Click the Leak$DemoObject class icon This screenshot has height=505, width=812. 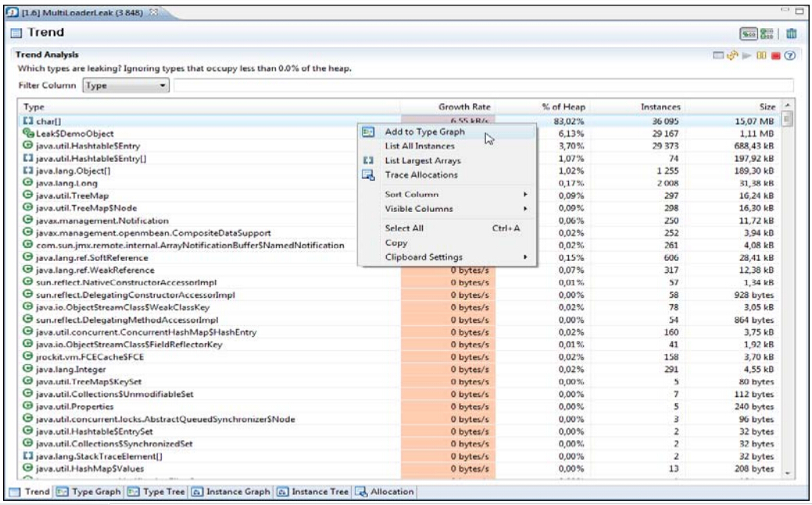[x=28, y=133]
